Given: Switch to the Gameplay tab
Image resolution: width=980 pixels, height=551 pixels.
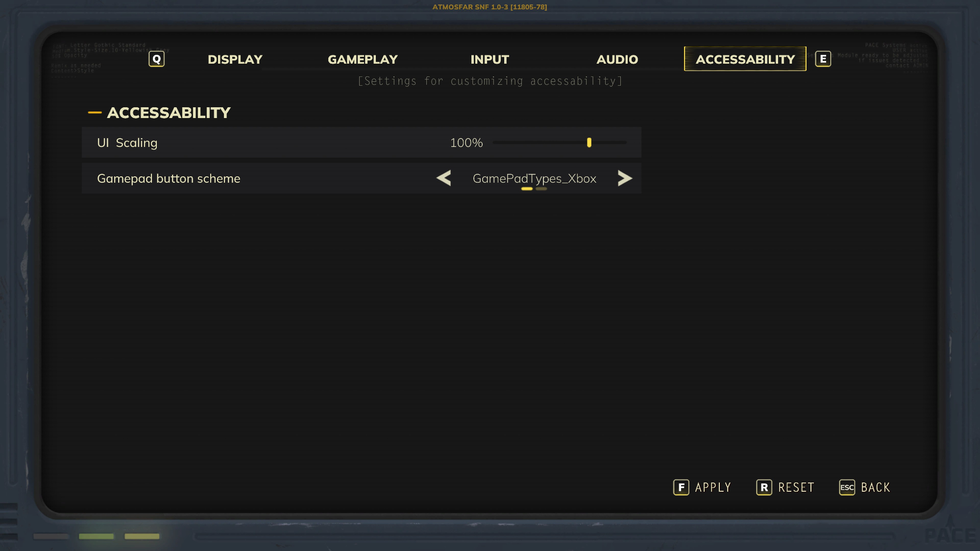Looking at the screenshot, I should click(x=363, y=59).
